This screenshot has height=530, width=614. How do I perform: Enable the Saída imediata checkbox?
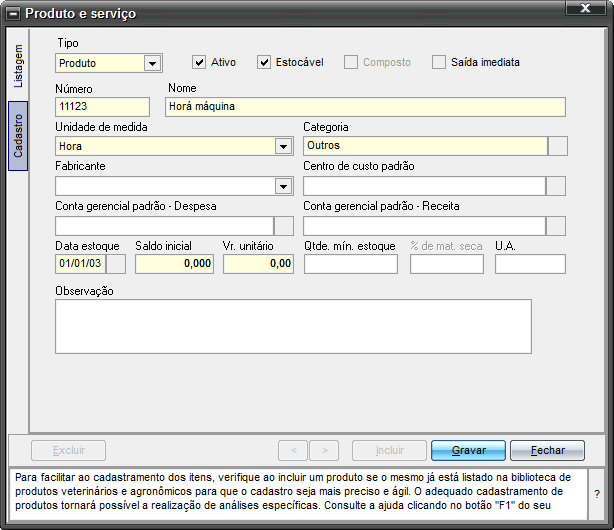point(439,62)
